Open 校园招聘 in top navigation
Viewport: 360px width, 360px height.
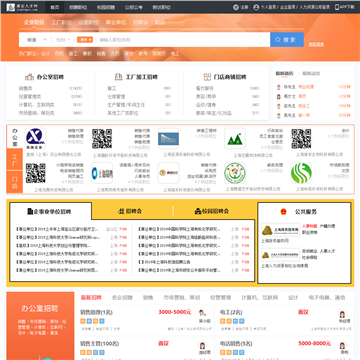coord(106,7)
